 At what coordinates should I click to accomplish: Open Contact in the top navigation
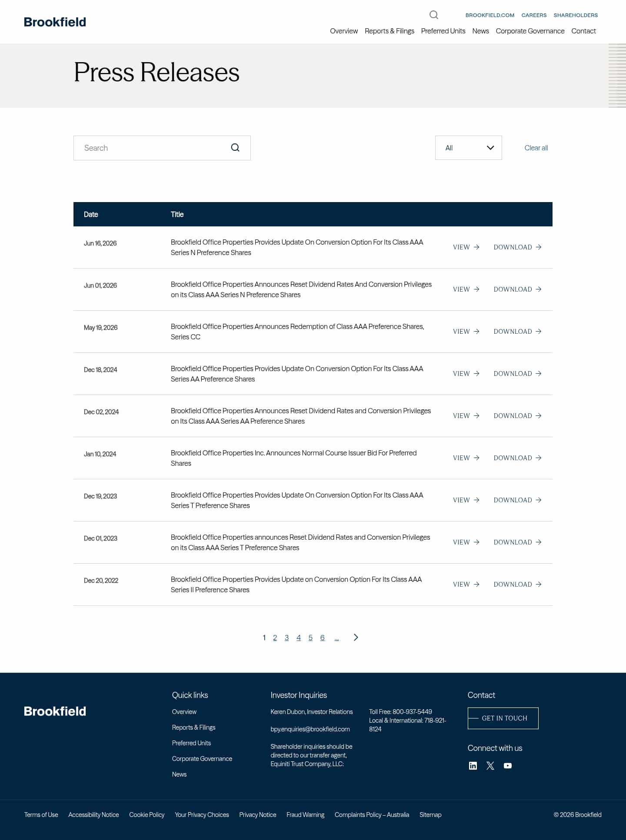(x=583, y=31)
